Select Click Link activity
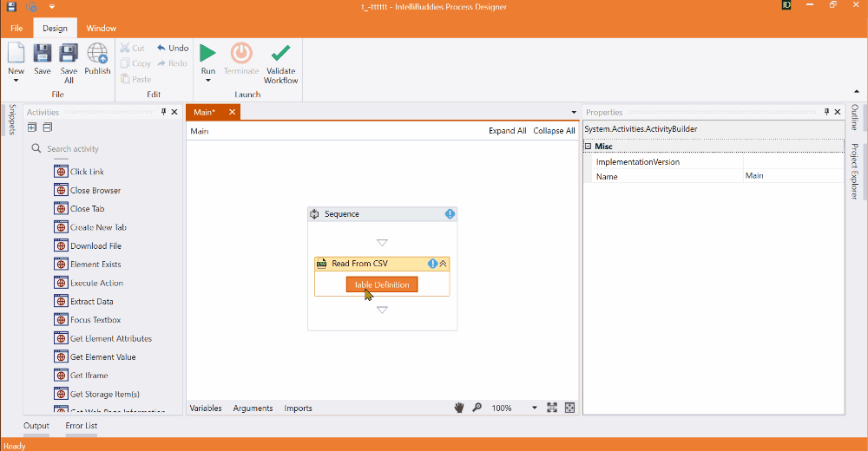 tap(79, 172)
